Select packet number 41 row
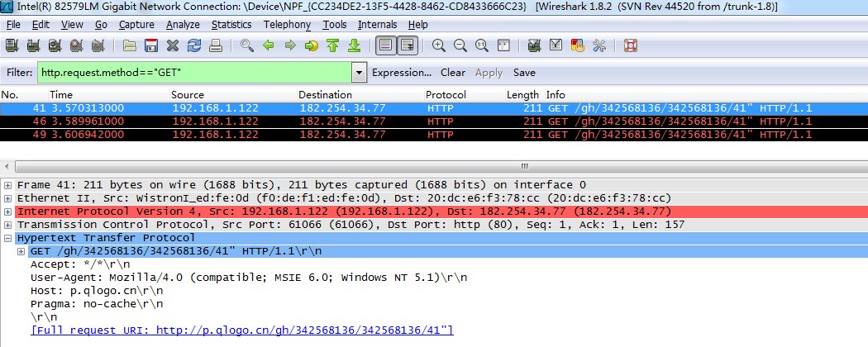Viewport: 868px width, 347px height. tap(434, 108)
